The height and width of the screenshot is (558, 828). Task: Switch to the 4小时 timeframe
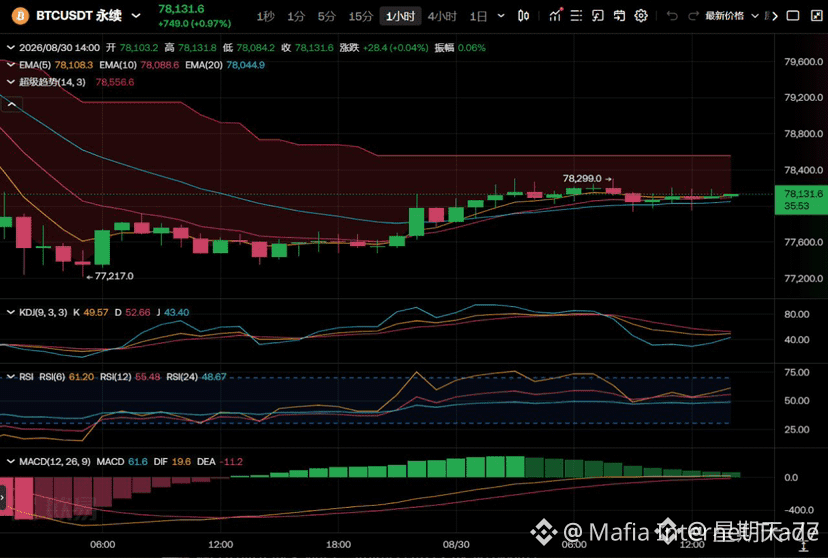tap(442, 16)
